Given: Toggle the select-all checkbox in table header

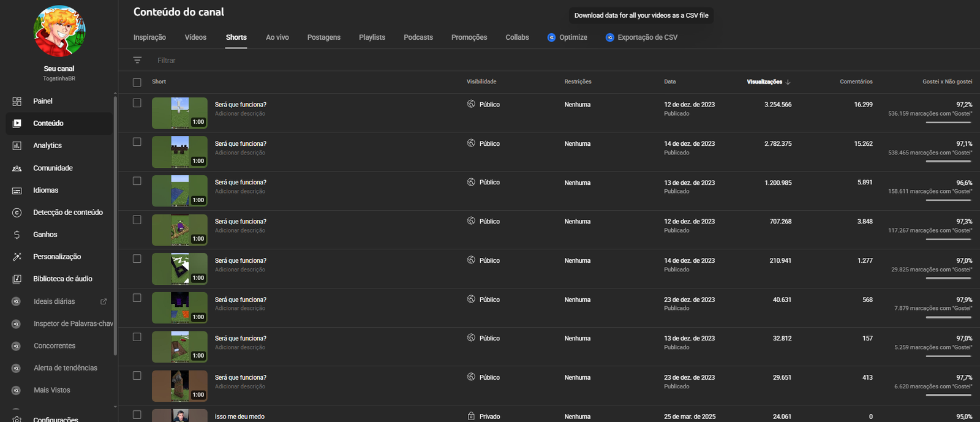Looking at the screenshot, I should tap(137, 82).
